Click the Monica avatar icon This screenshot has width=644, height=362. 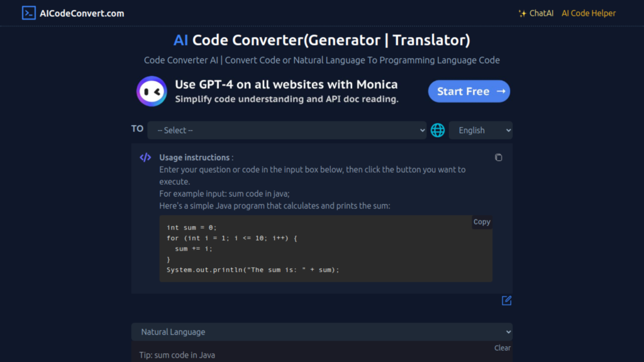152,91
